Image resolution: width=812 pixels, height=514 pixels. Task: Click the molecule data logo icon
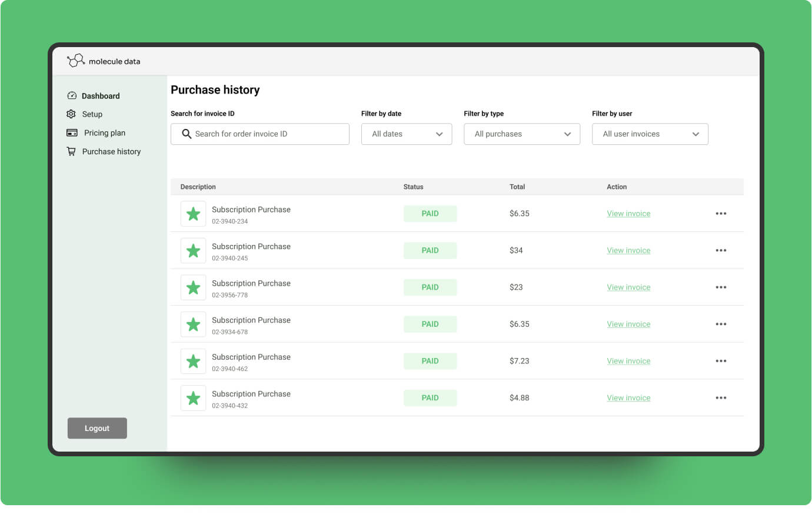click(76, 61)
